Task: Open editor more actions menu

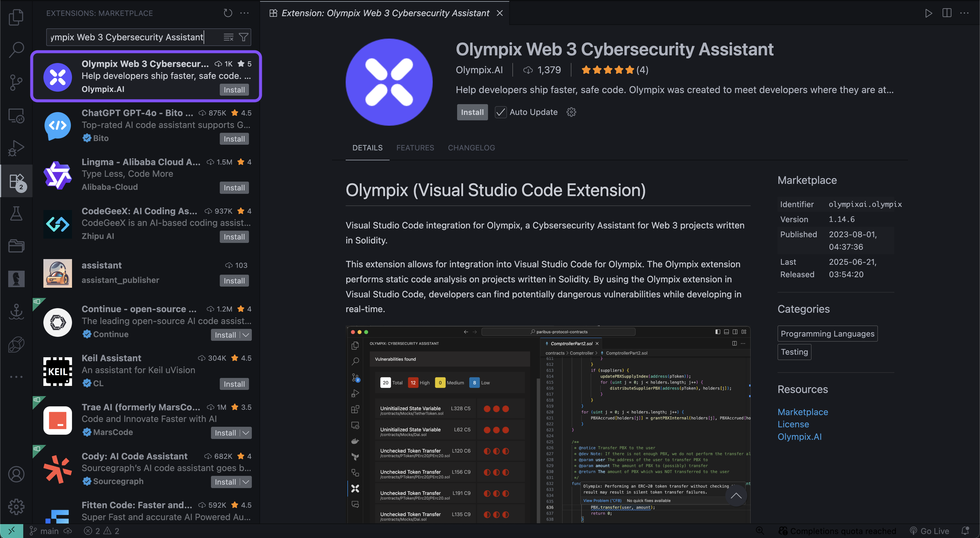Action: pyautogui.click(x=964, y=13)
